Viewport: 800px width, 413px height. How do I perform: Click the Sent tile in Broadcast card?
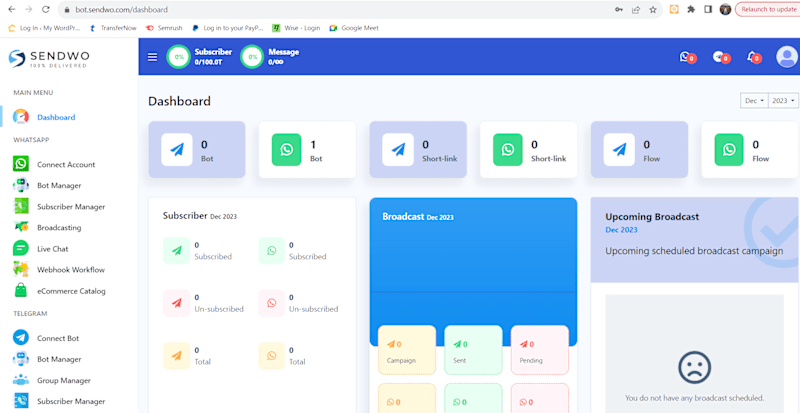coord(473,350)
